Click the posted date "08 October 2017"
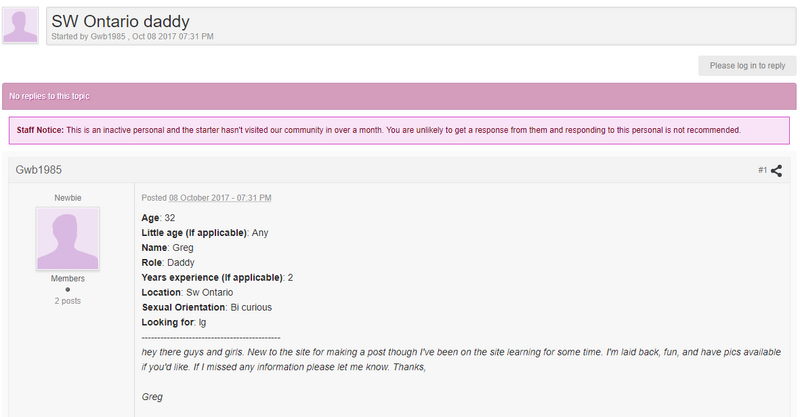 pyautogui.click(x=220, y=198)
